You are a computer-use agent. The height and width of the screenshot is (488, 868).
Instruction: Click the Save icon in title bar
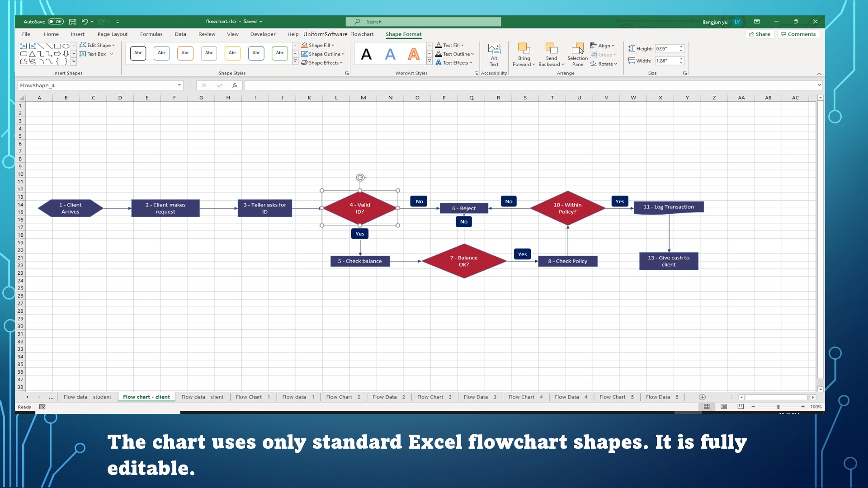coord(72,22)
